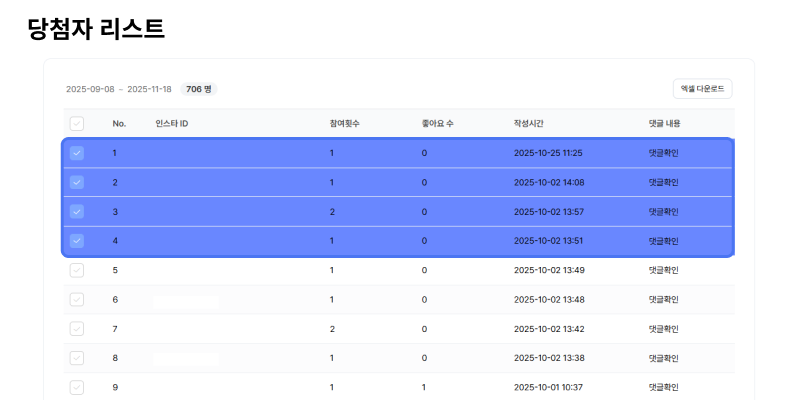This screenshot has width=800, height=400.
Task: View 댓글확인 for row No. 5
Action: tap(663, 270)
